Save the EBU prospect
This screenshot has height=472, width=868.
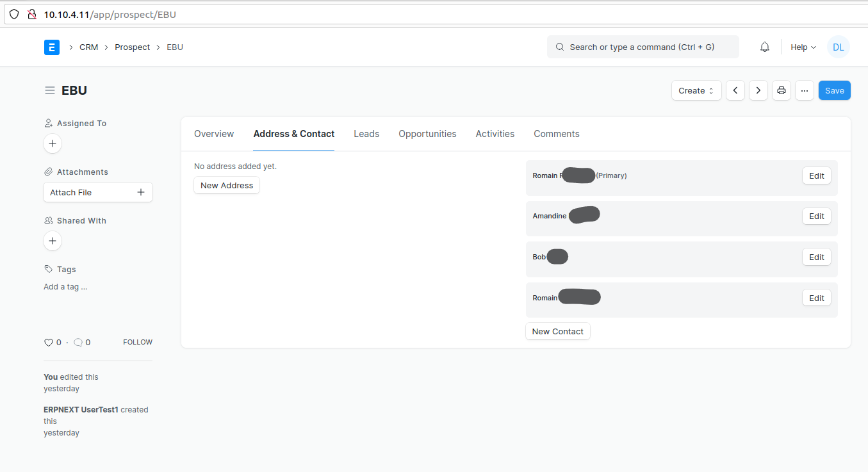pyautogui.click(x=834, y=90)
